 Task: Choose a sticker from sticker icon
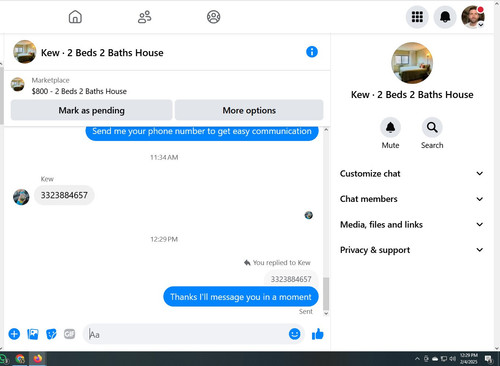(x=51, y=334)
